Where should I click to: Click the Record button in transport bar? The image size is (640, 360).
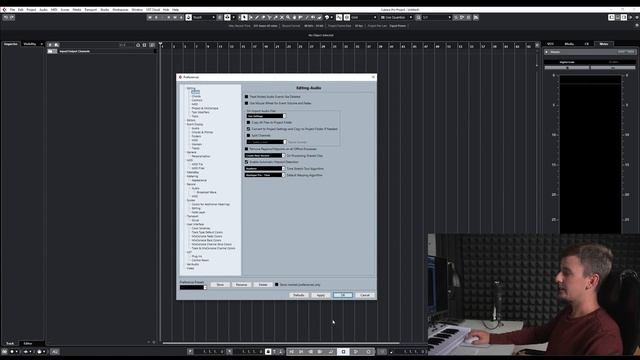point(369,351)
